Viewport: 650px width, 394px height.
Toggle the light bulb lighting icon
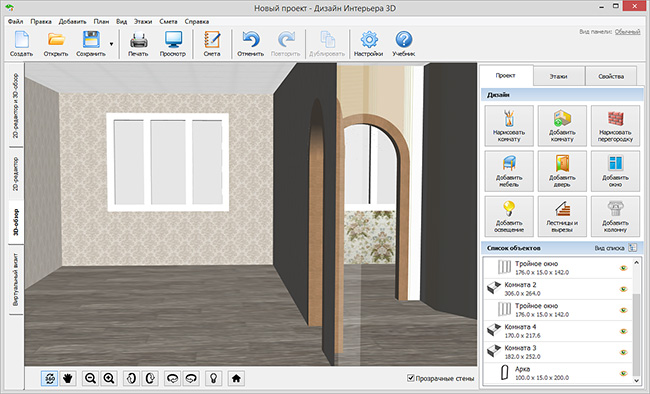[x=213, y=378]
